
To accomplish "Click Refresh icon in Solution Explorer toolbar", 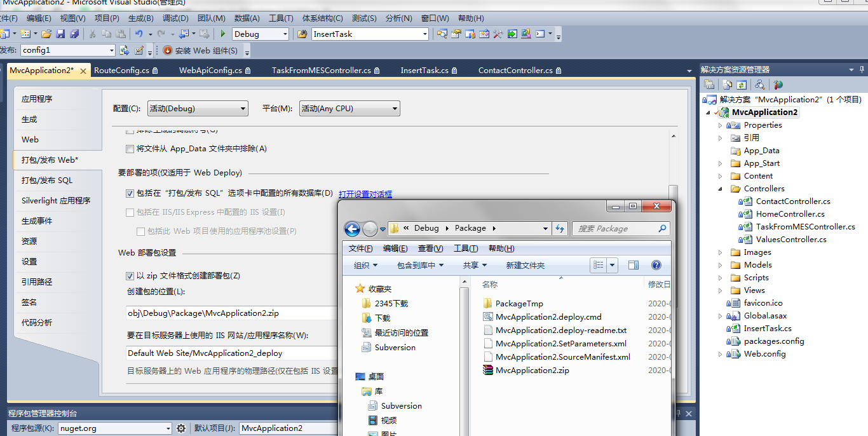I will tap(741, 84).
